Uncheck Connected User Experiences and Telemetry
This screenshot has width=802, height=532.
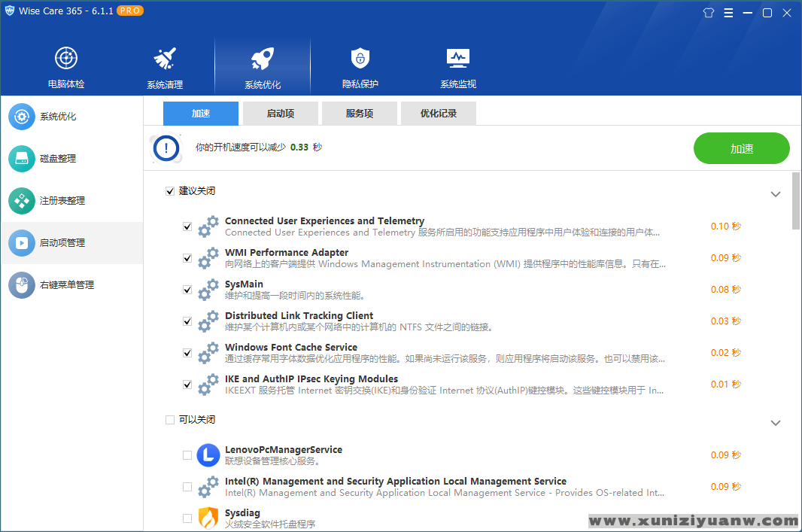click(187, 226)
